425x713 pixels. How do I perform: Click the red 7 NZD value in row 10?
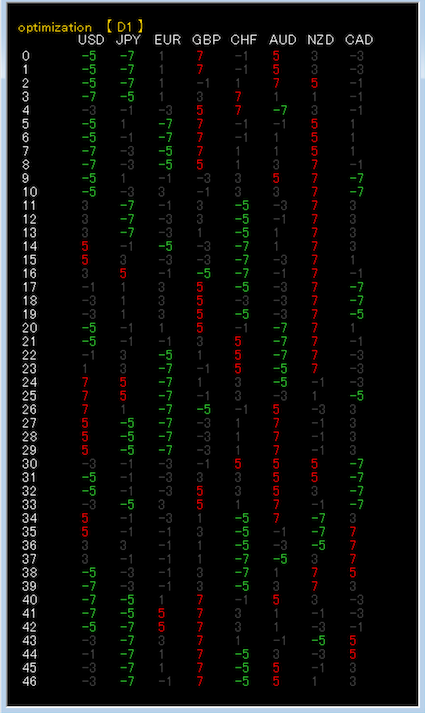click(x=315, y=192)
